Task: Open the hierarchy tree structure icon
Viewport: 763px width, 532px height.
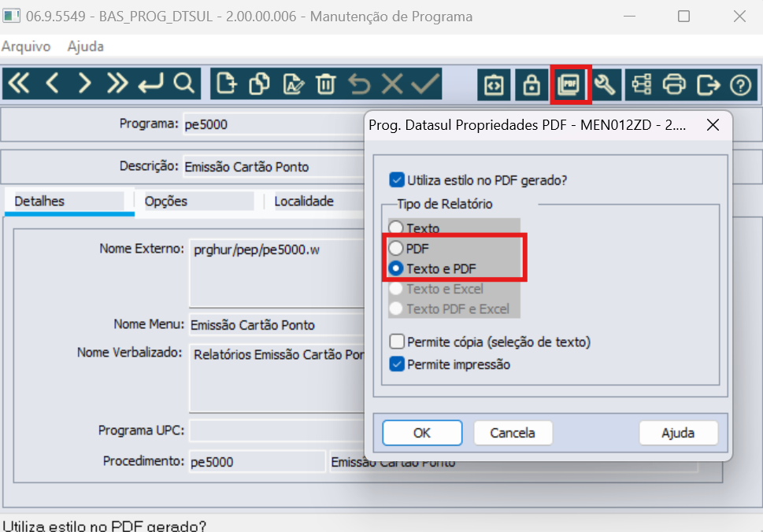Action: (x=642, y=85)
